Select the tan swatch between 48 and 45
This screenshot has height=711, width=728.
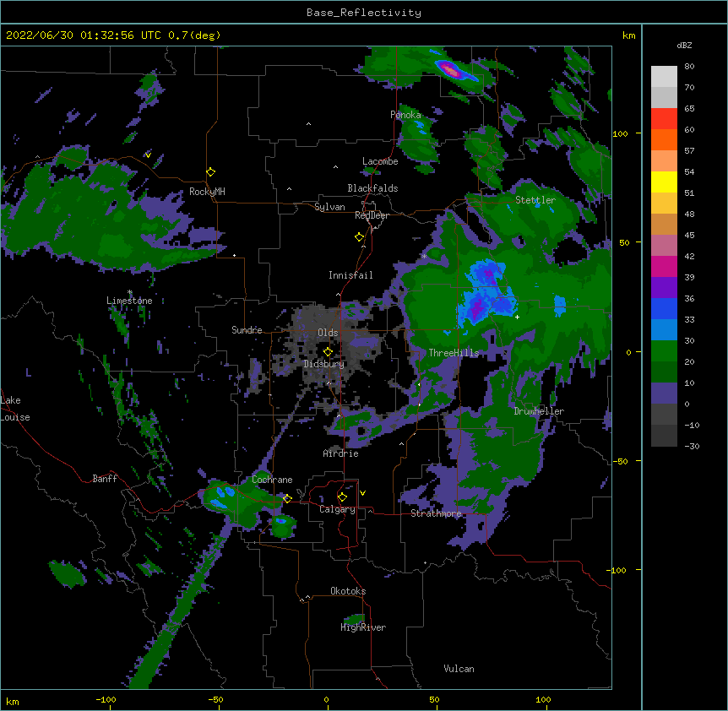click(664, 224)
